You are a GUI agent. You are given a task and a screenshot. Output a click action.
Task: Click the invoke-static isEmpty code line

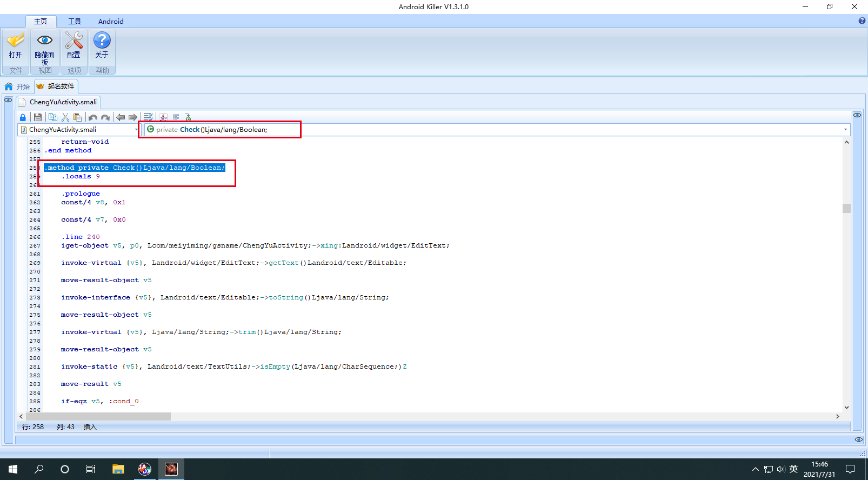[234, 366]
